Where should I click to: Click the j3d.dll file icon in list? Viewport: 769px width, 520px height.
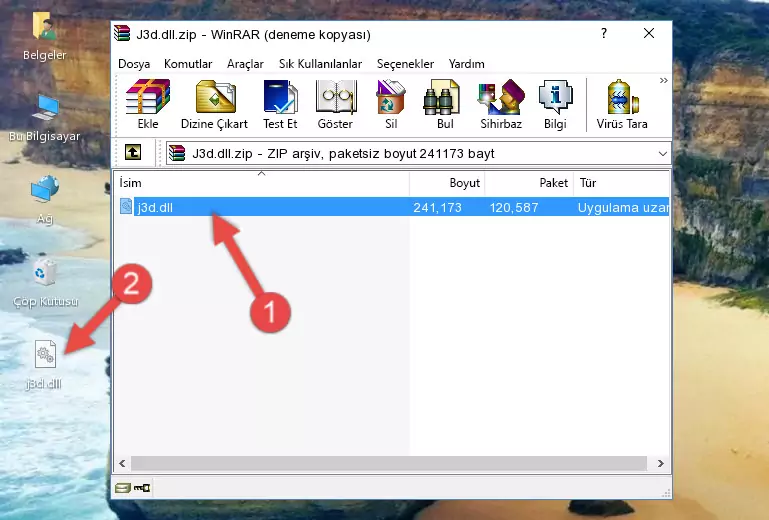[126, 207]
